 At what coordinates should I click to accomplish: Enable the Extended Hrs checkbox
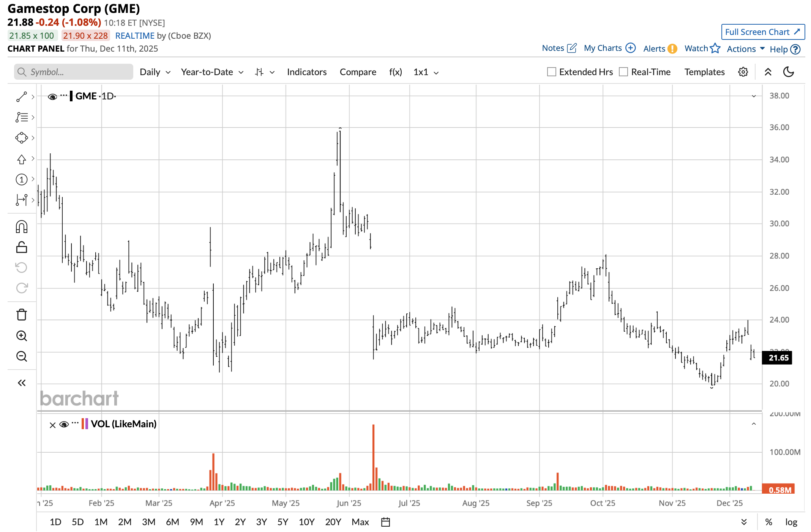point(552,72)
